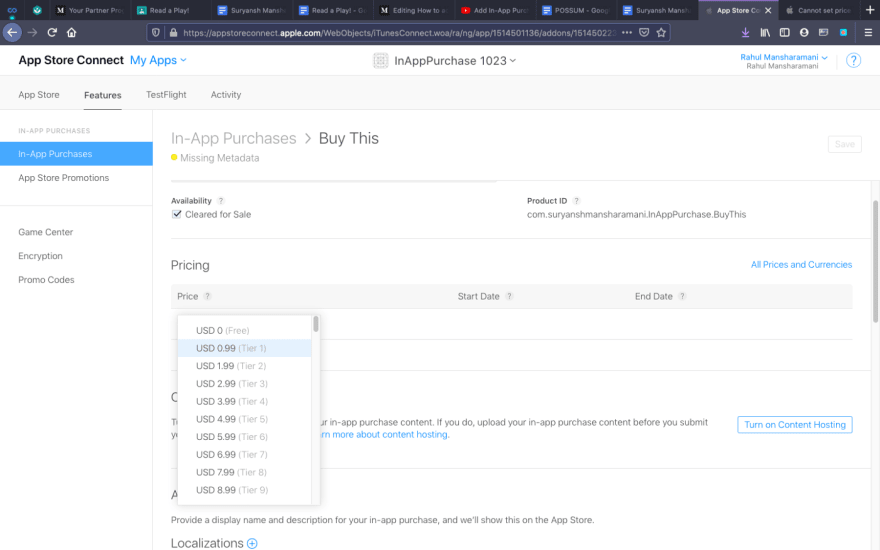Choose USD 0.99 (Tier 1) price

click(244, 348)
